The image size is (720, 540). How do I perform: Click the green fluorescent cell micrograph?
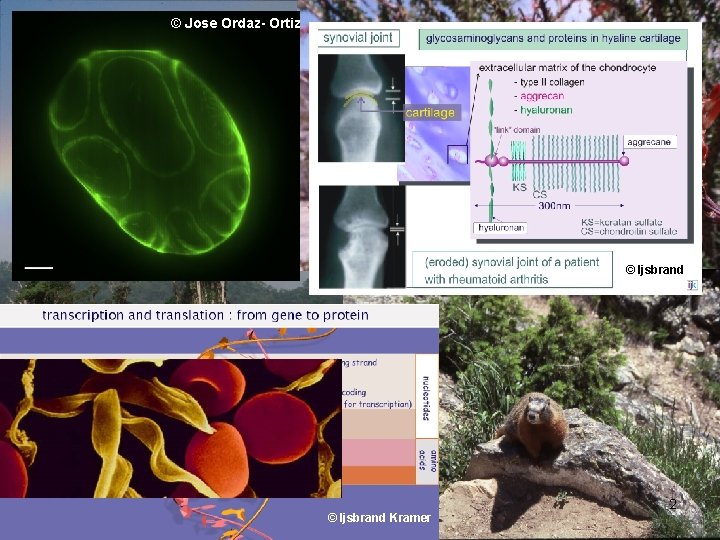[x=156, y=146]
